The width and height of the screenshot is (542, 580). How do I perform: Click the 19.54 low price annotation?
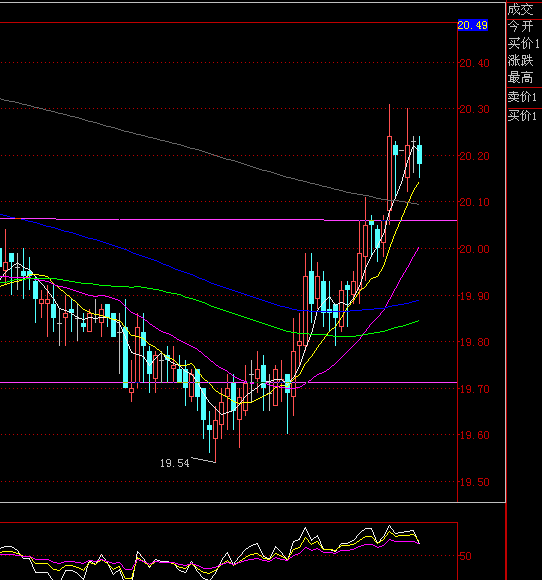175,463
